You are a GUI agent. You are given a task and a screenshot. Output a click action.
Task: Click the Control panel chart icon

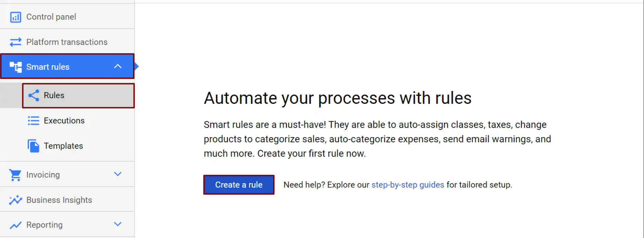tap(15, 17)
